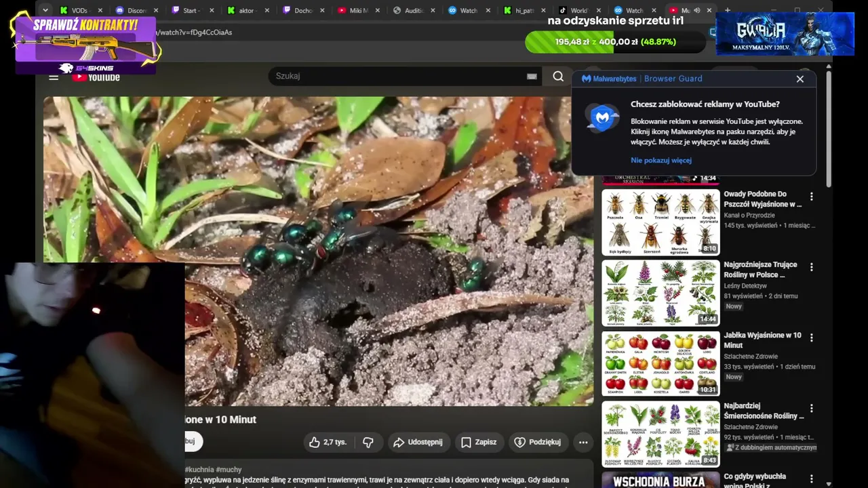Screen dimensions: 868x488
Task: Open the YouTube hamburger guide menu
Action: tap(54, 77)
